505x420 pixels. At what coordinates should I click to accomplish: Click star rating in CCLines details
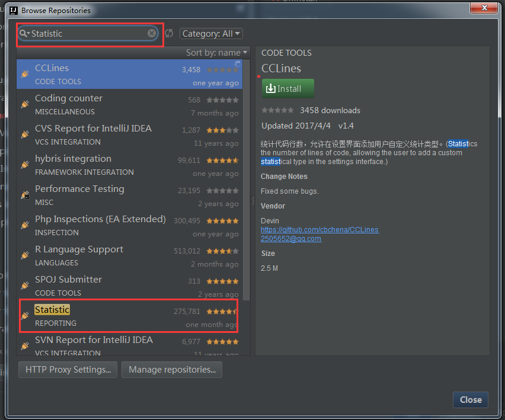click(x=277, y=110)
